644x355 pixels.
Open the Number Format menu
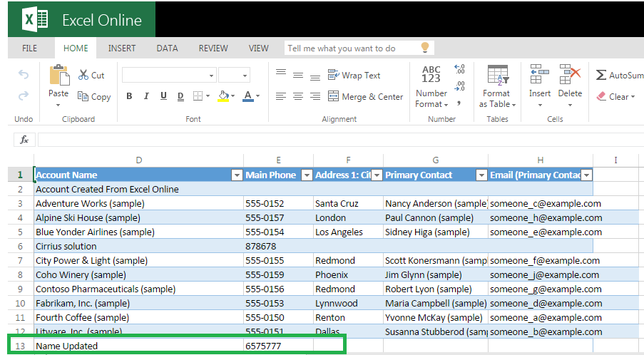point(431,87)
